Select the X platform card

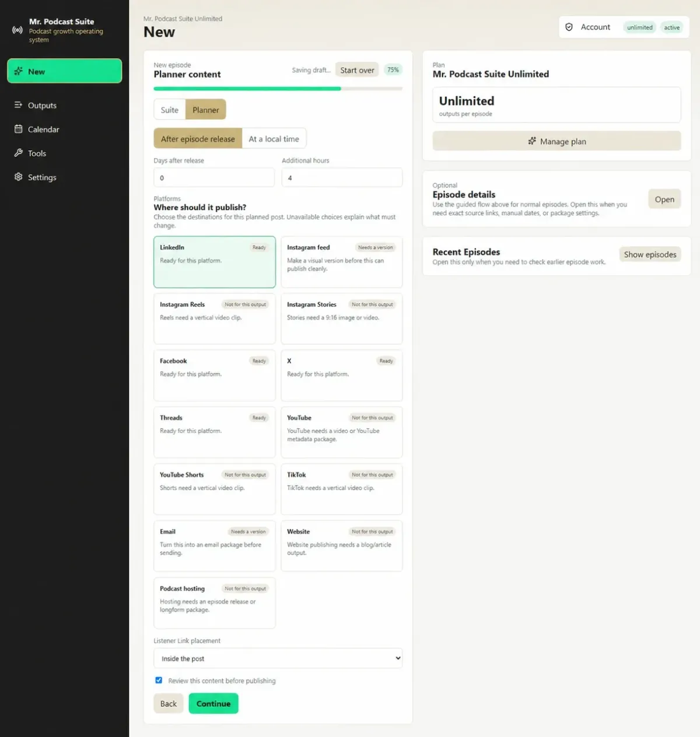[341, 375]
